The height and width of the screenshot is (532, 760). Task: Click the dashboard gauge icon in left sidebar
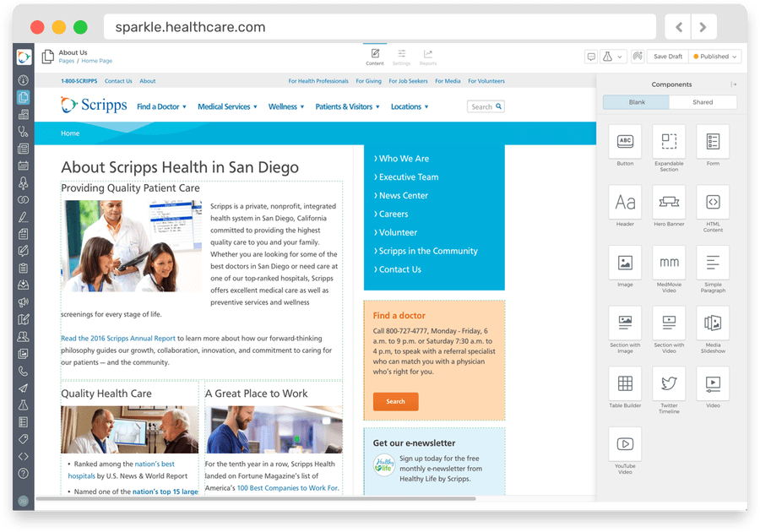(x=24, y=80)
